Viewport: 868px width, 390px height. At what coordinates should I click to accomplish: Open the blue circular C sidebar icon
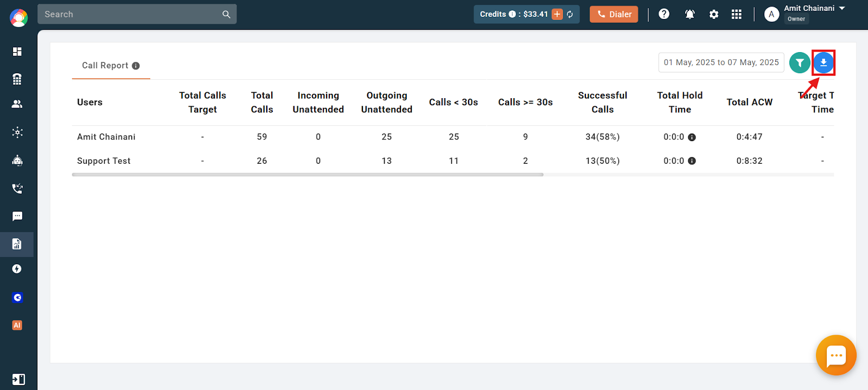17,297
